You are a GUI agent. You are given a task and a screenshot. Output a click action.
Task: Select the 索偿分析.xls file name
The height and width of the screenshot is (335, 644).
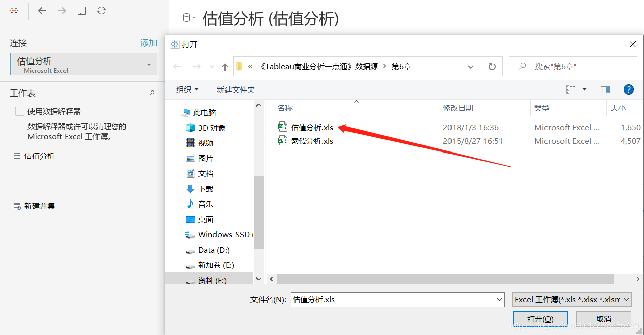pyautogui.click(x=312, y=141)
